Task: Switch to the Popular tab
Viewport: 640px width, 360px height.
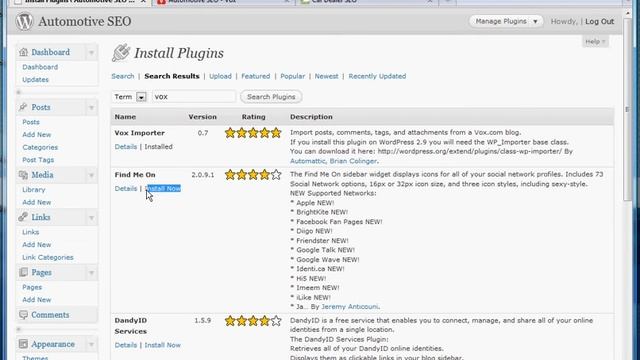Action: [x=293, y=76]
